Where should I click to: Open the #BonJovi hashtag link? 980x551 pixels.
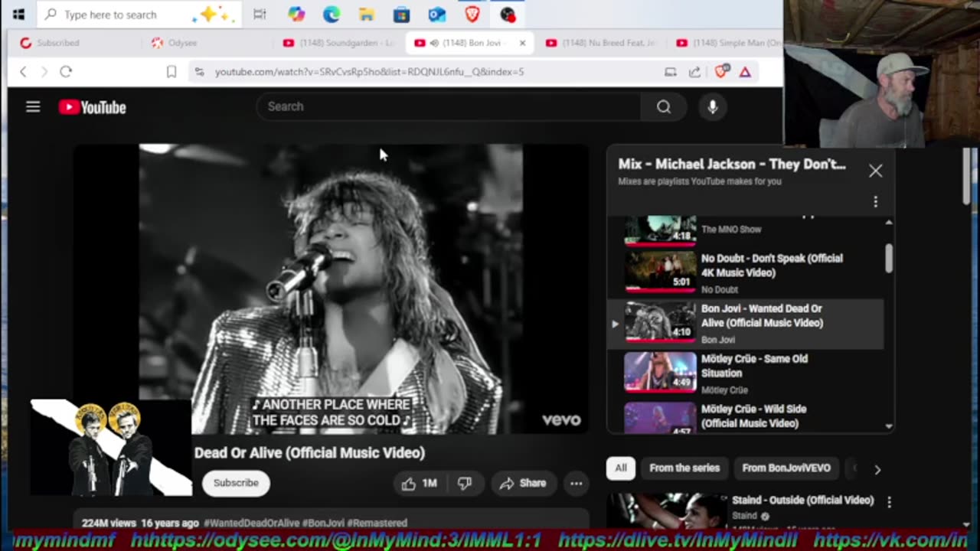324,523
